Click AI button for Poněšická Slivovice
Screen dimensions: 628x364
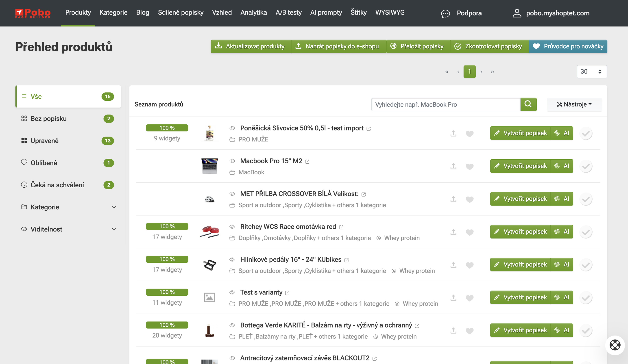(562, 133)
